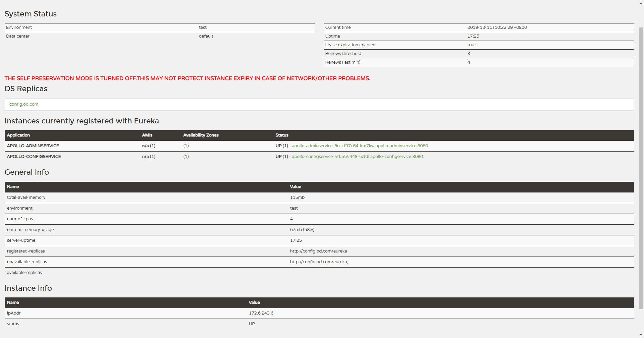644x338 pixels.
Task: Click the total-avail-memory row name
Action: [26, 198]
